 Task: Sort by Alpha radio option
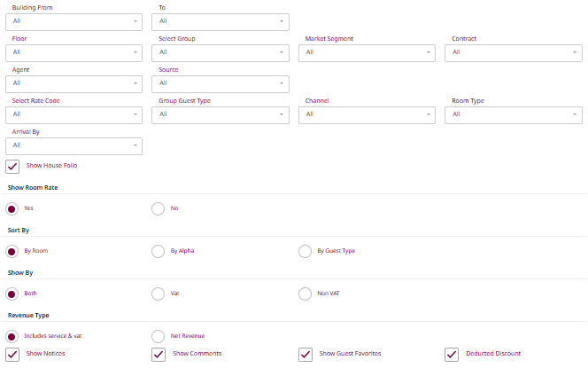pyautogui.click(x=159, y=251)
